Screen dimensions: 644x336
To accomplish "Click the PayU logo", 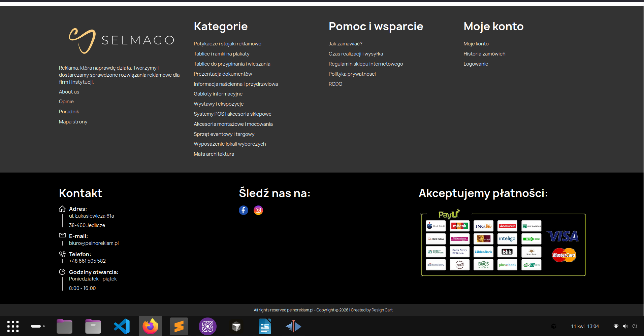I will 449,214.
